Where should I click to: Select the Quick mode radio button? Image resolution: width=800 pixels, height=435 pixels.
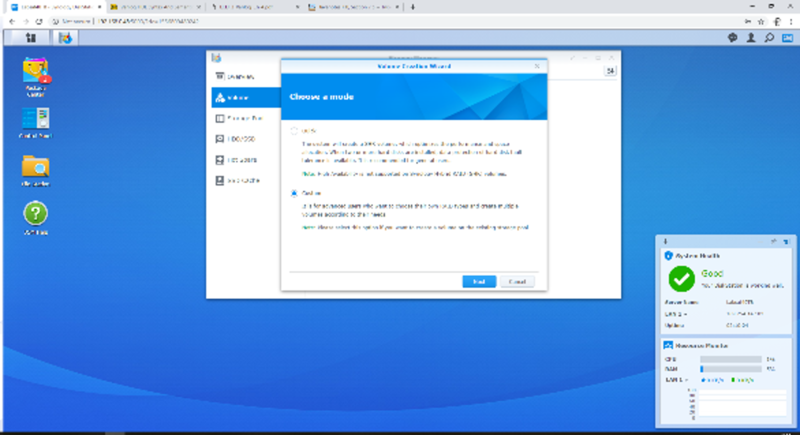click(294, 131)
